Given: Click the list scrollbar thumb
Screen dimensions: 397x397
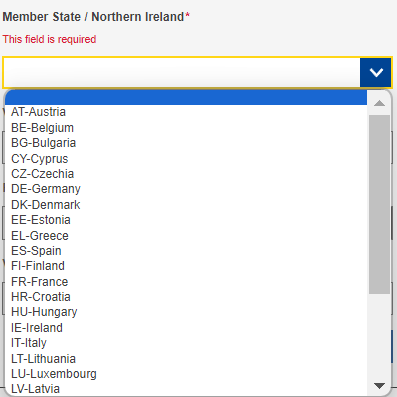Looking at the screenshot, I should click(379, 204).
